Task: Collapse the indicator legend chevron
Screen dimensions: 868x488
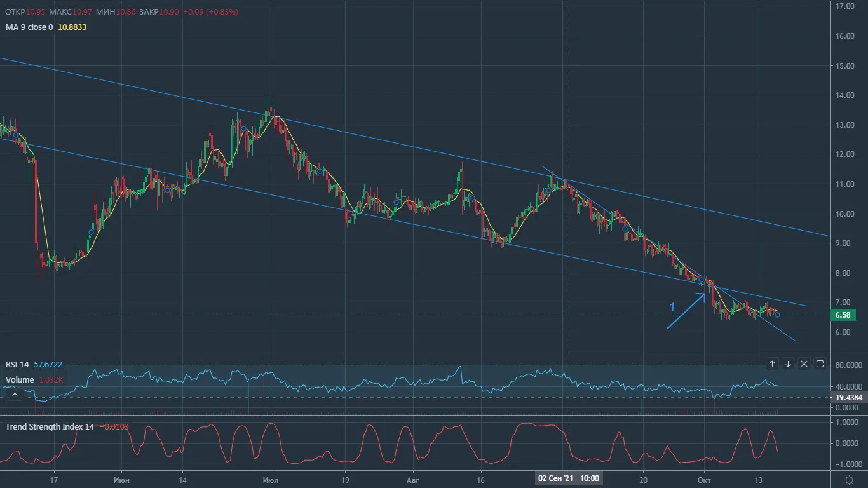Action: [16, 395]
